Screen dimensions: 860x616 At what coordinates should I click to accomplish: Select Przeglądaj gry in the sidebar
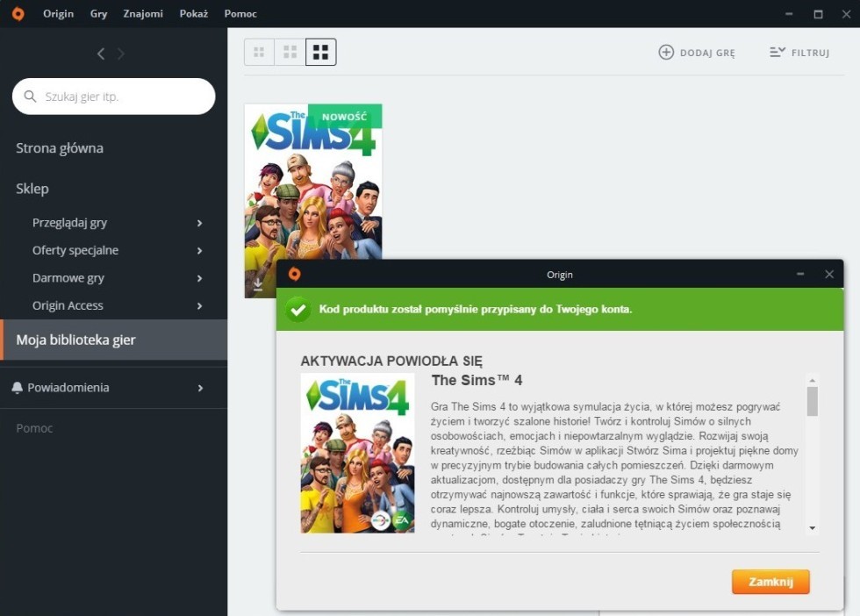pos(69,223)
